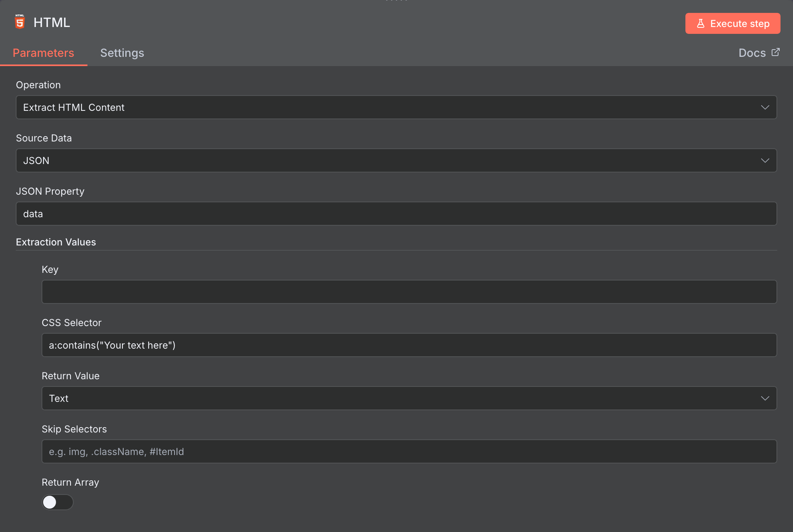Click the flask icon on Execute step
This screenshot has height=532, width=793.
pos(701,24)
